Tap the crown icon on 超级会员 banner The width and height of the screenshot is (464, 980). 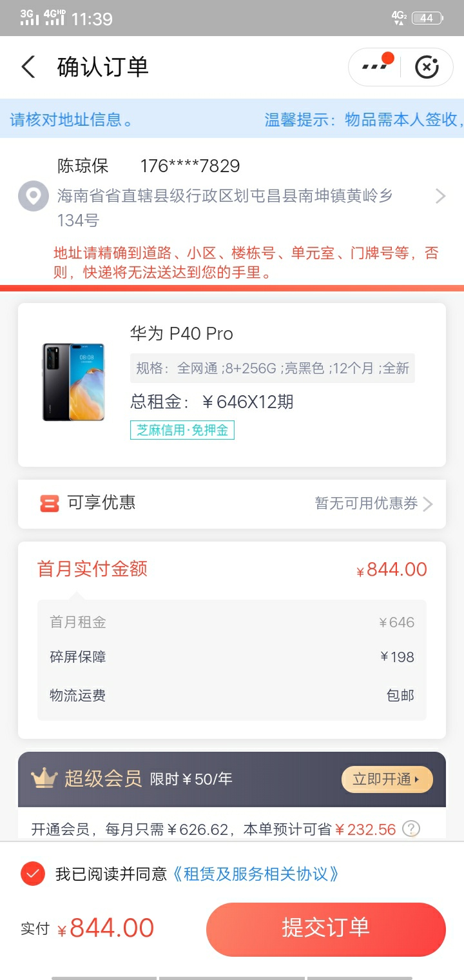click(44, 778)
